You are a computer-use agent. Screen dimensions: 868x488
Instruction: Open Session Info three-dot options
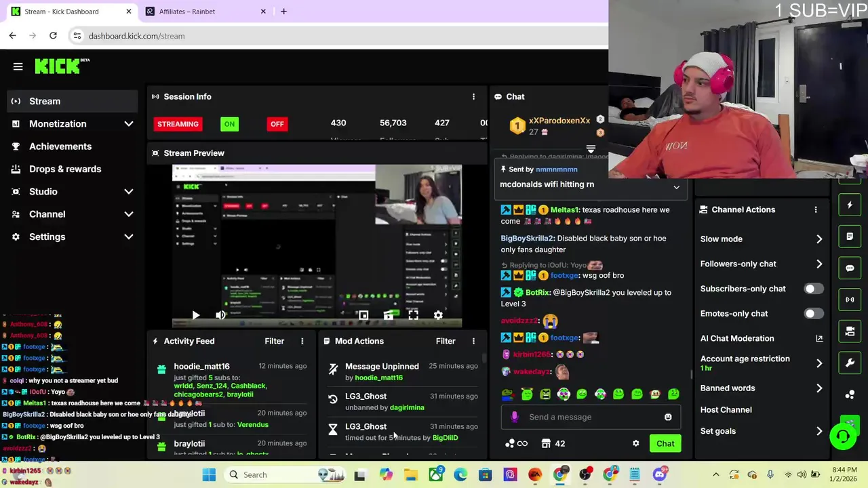473,96
